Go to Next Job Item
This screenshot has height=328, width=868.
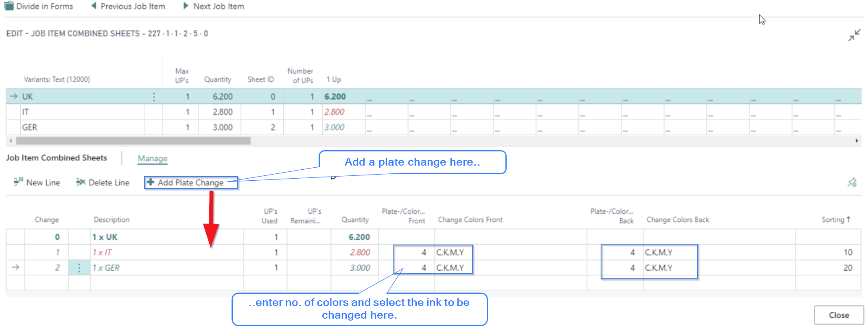[214, 6]
